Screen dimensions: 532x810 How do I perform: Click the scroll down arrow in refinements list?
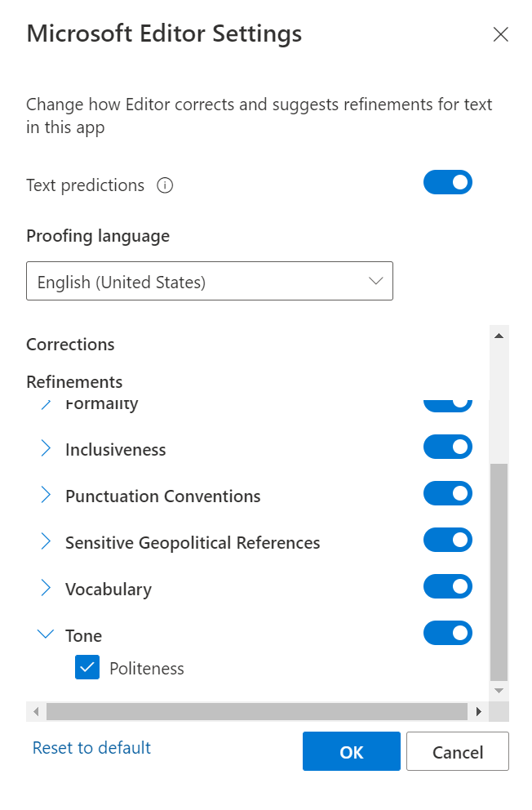(x=499, y=690)
